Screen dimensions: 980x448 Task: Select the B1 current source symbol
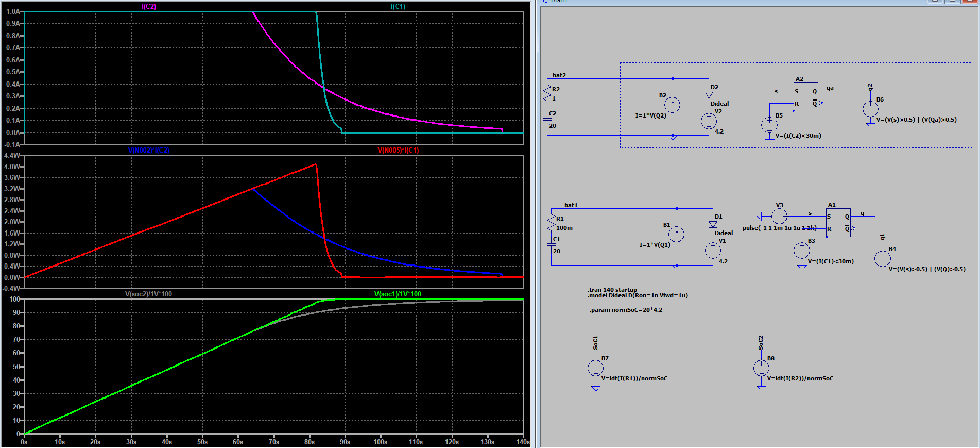[676, 235]
